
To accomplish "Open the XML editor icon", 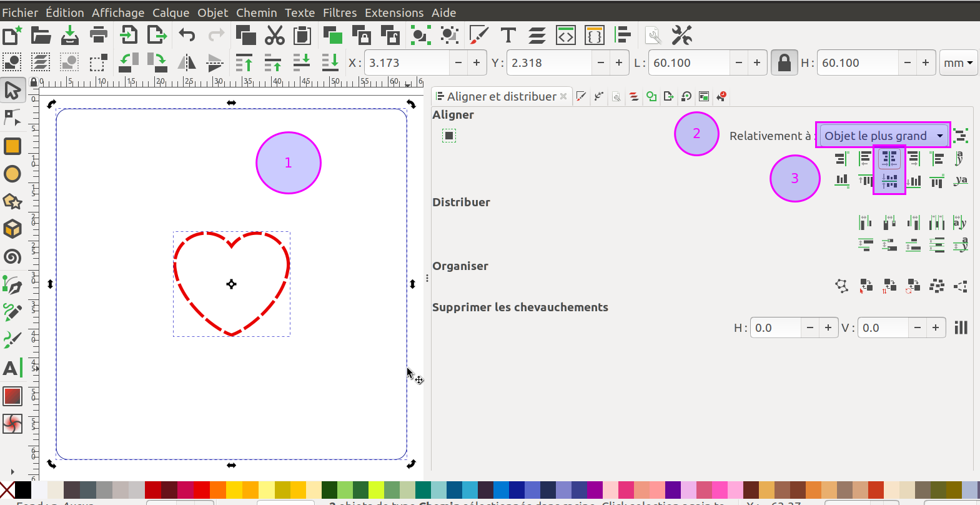I will click(x=565, y=36).
